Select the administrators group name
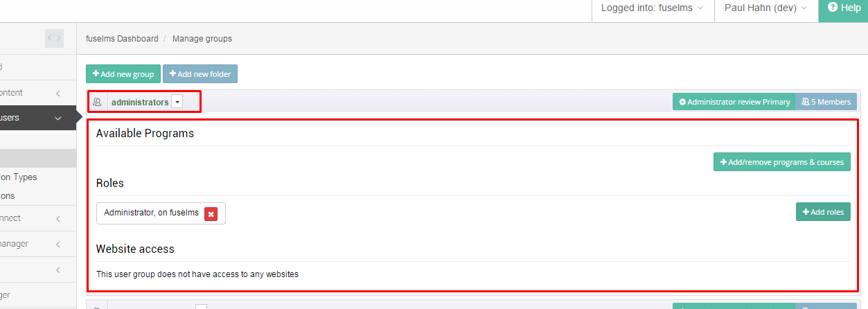The width and height of the screenshot is (868, 309). point(140,102)
